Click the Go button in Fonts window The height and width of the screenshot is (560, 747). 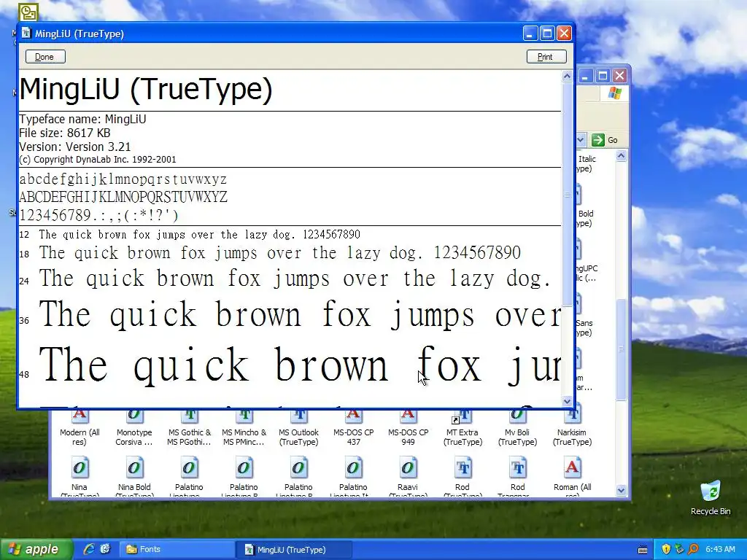[x=605, y=140]
